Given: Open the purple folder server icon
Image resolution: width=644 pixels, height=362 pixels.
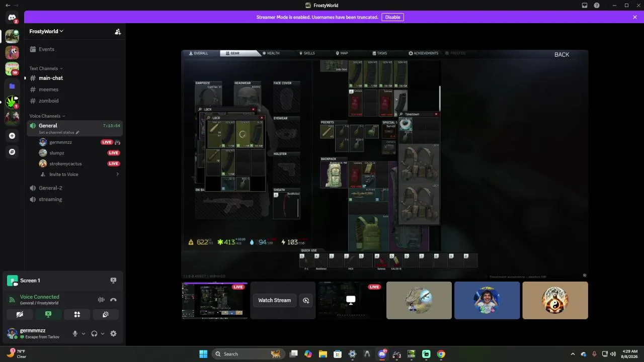Looking at the screenshot, I should (12, 86).
